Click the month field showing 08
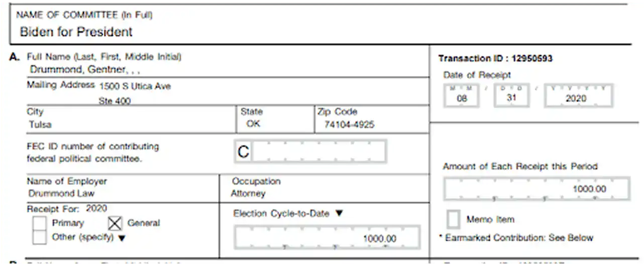This screenshot has height=264, width=644. pyautogui.click(x=462, y=96)
